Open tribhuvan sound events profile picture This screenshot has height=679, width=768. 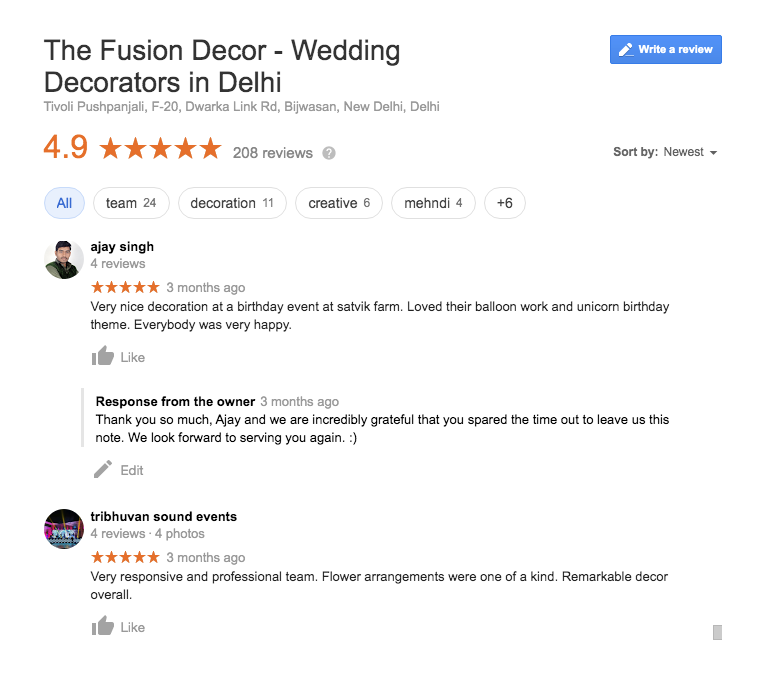point(64,529)
